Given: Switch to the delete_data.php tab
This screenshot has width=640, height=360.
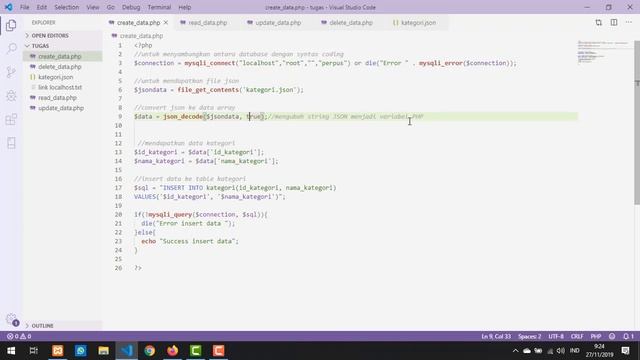Looking at the screenshot, I should tap(351, 23).
